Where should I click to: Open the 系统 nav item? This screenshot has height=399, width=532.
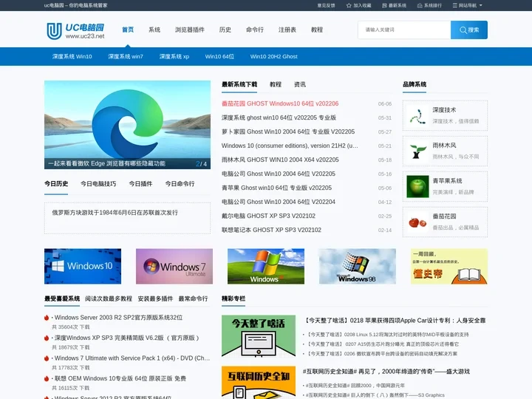[154, 30]
